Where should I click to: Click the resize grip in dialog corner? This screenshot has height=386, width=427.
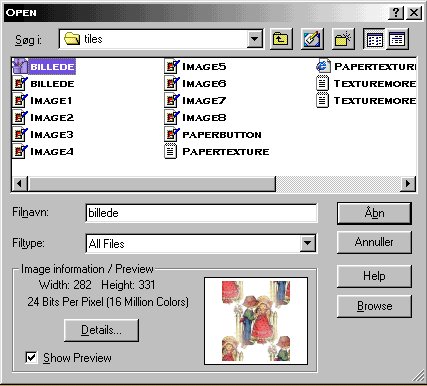tap(418, 376)
